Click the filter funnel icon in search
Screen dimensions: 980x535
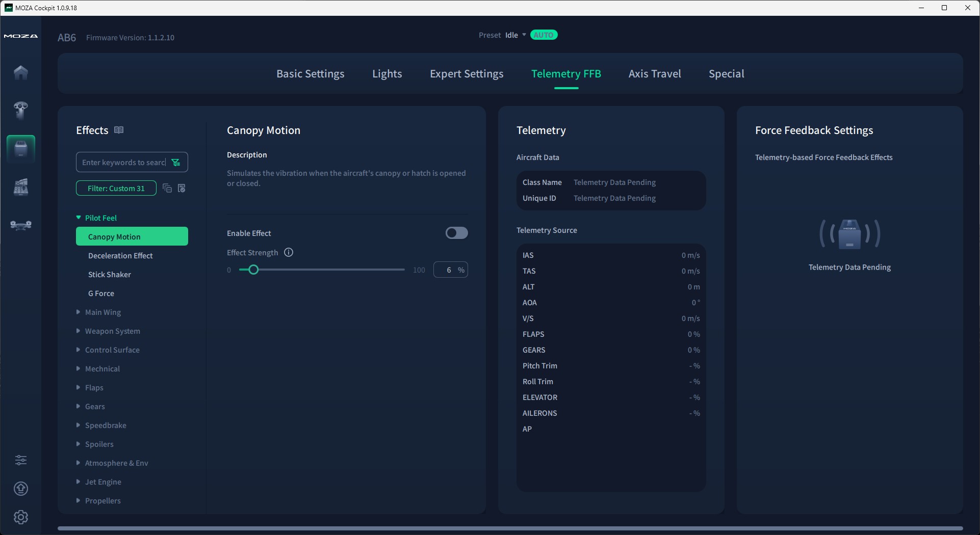pyautogui.click(x=176, y=163)
